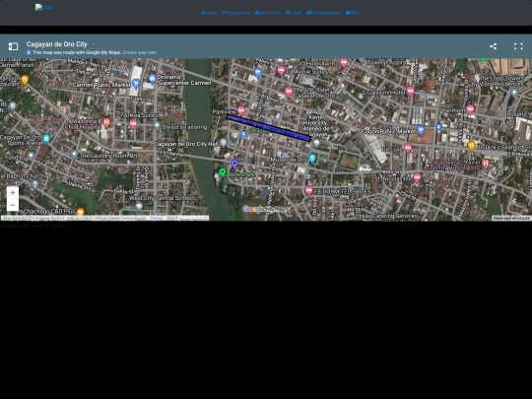The image size is (532, 399).
Task: Open the map Terms link
Action: click(156, 218)
